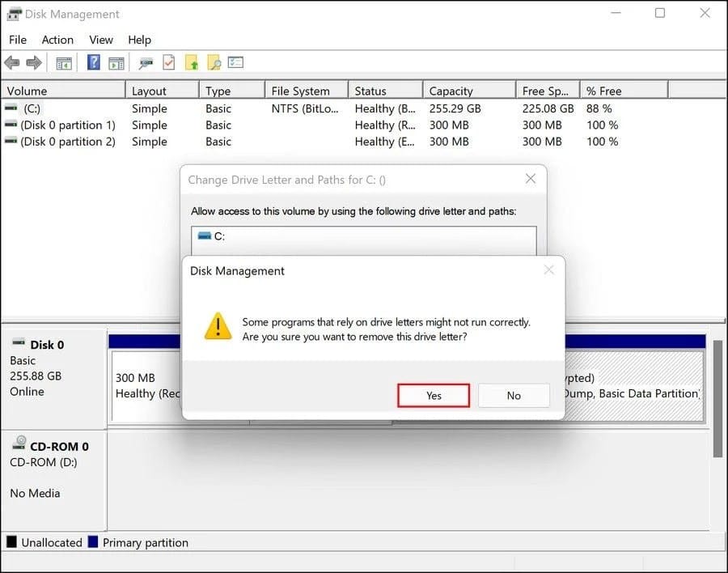Toggle the Show/Hide Console Tree icon
Viewport: 728px width, 573px height.
(x=66, y=62)
